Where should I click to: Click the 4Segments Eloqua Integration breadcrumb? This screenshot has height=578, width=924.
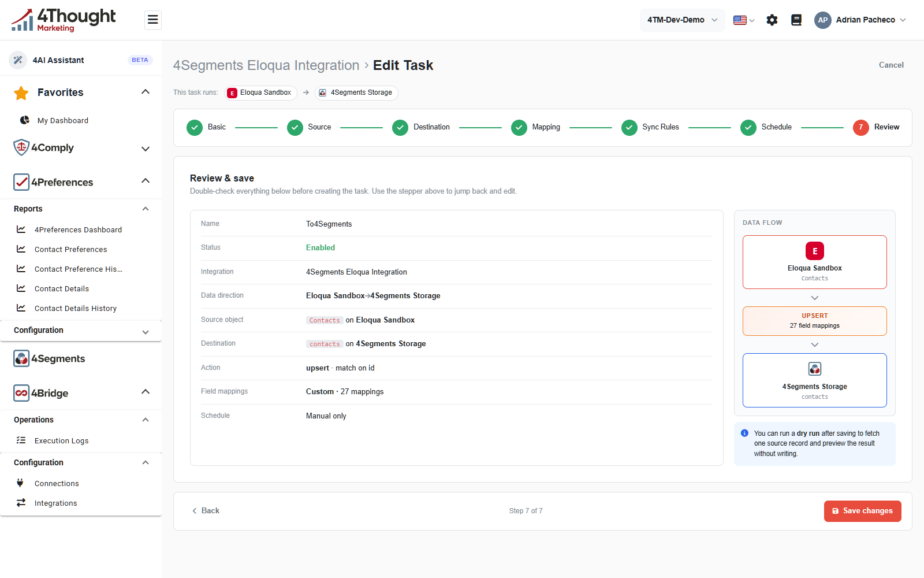(266, 65)
